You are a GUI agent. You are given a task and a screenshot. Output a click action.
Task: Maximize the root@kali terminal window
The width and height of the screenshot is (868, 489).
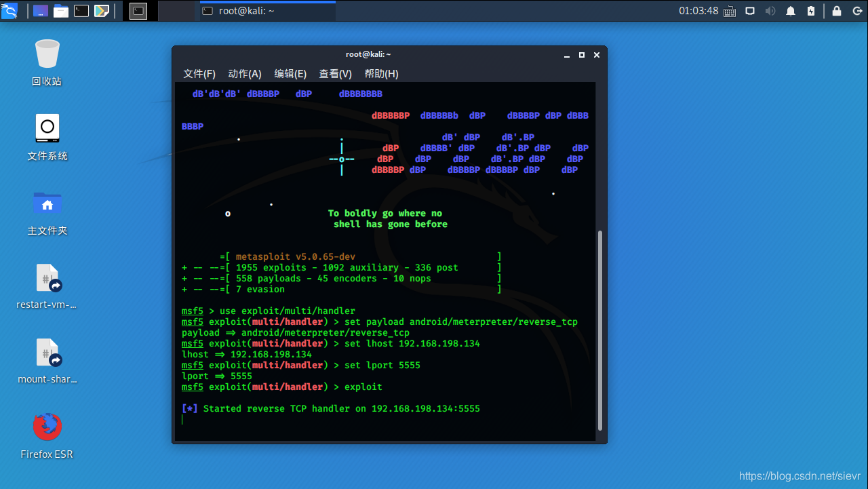coord(582,55)
